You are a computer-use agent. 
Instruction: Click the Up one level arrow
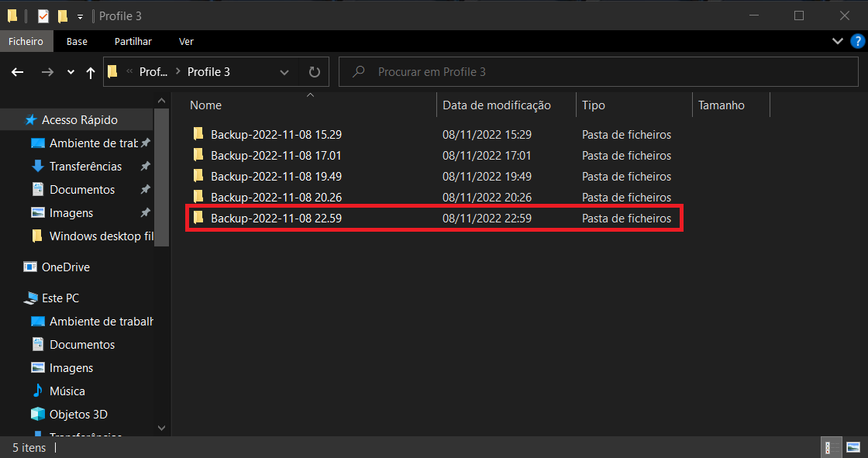[x=91, y=72]
